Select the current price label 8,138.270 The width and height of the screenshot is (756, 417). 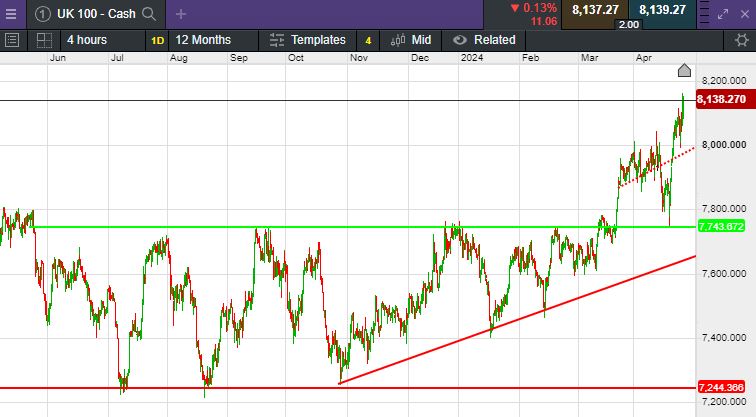[x=726, y=99]
